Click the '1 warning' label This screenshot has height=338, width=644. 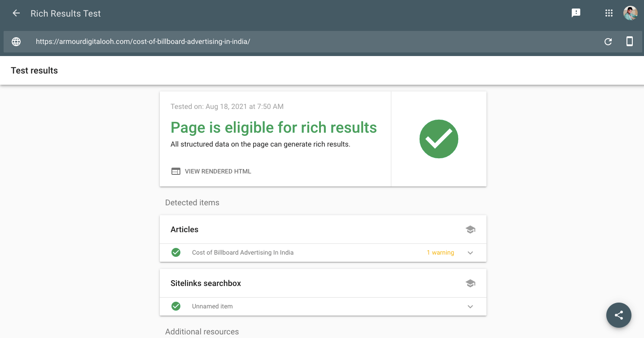440,253
